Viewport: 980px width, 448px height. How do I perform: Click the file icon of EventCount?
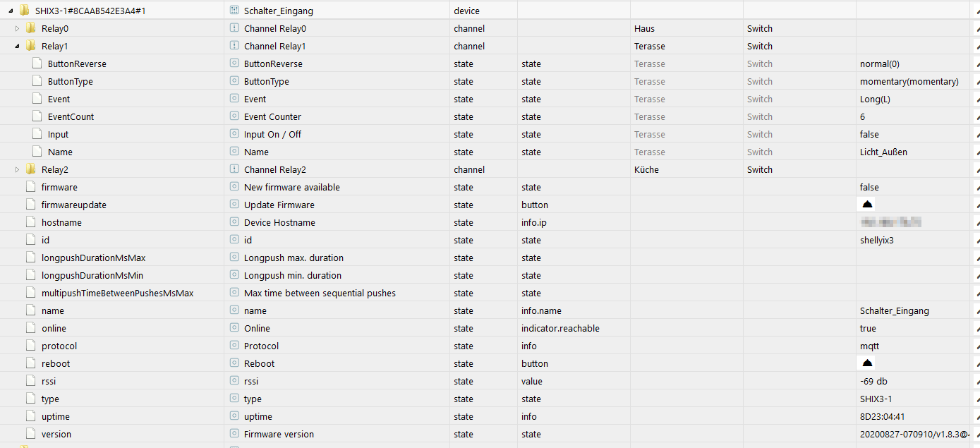pyautogui.click(x=37, y=116)
